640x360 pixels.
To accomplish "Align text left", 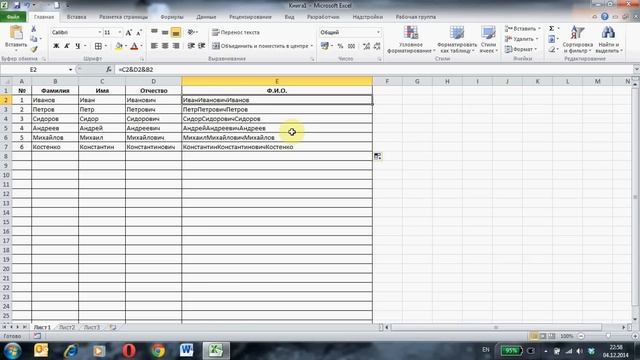I will click(154, 46).
